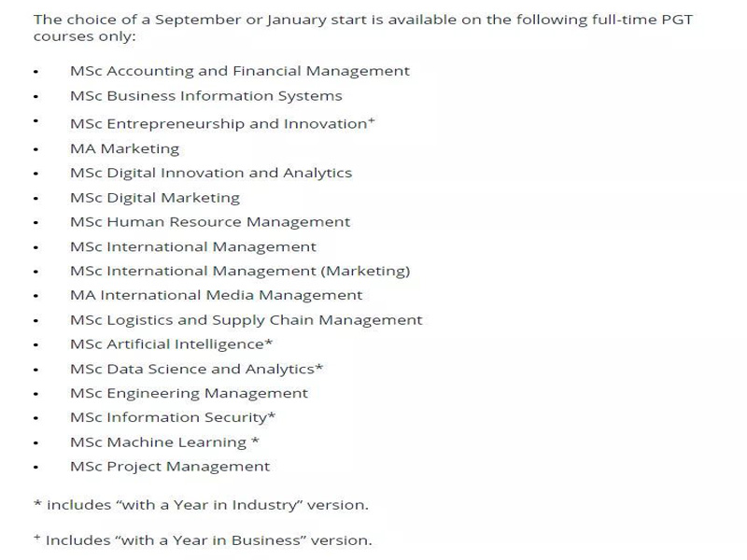747x560 pixels.
Task: Click the Year in Industry footnote
Action: [201, 505]
